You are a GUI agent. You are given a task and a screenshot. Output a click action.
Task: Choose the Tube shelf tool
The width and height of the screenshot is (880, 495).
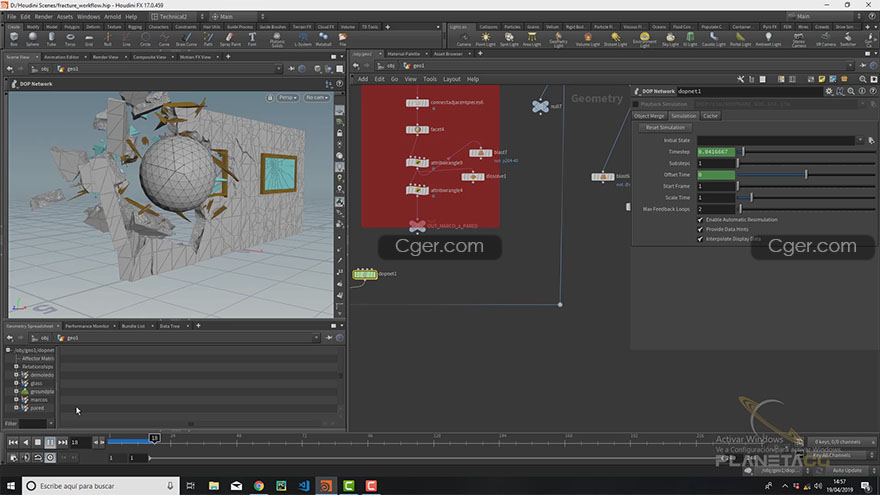coord(51,39)
